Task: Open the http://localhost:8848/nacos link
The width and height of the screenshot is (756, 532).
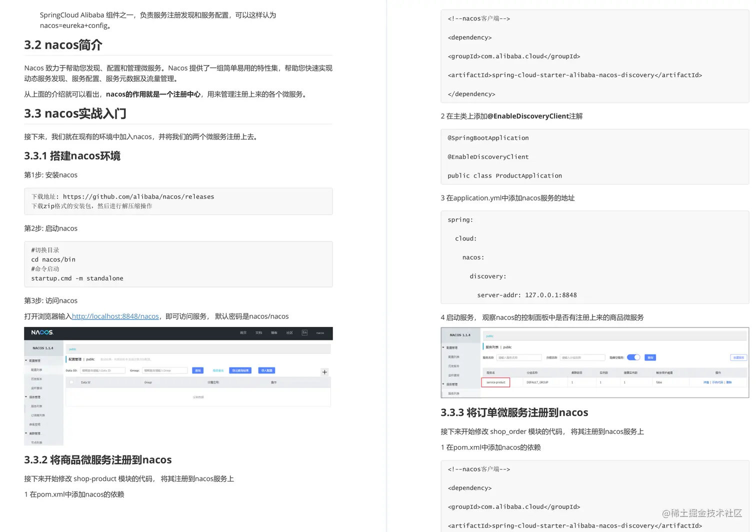Action: pos(115,316)
